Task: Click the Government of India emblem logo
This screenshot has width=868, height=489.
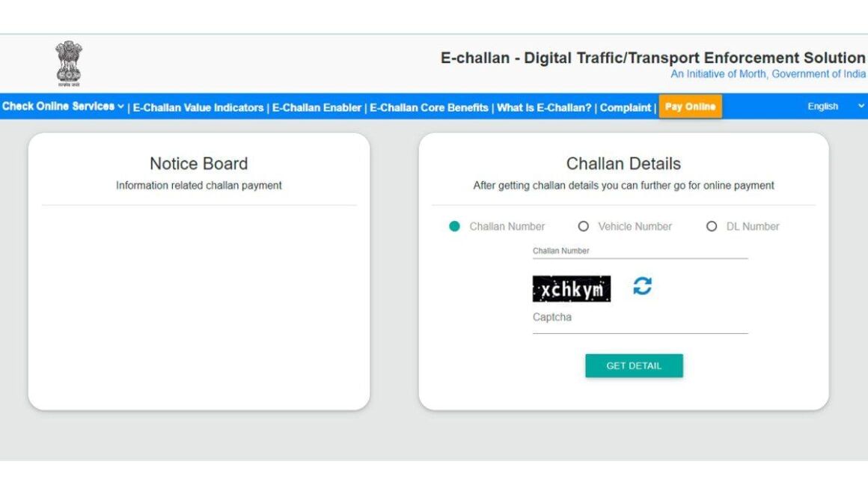Action: (x=69, y=63)
